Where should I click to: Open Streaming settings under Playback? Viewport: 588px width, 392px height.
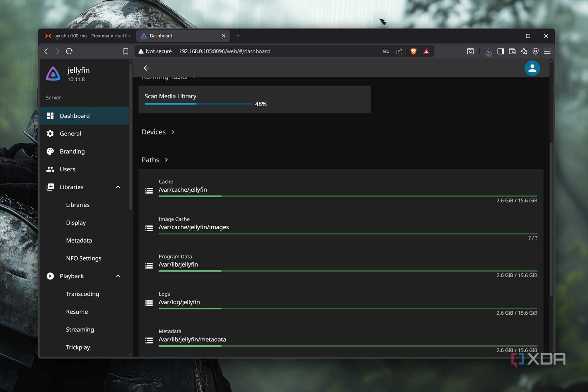click(84, 330)
